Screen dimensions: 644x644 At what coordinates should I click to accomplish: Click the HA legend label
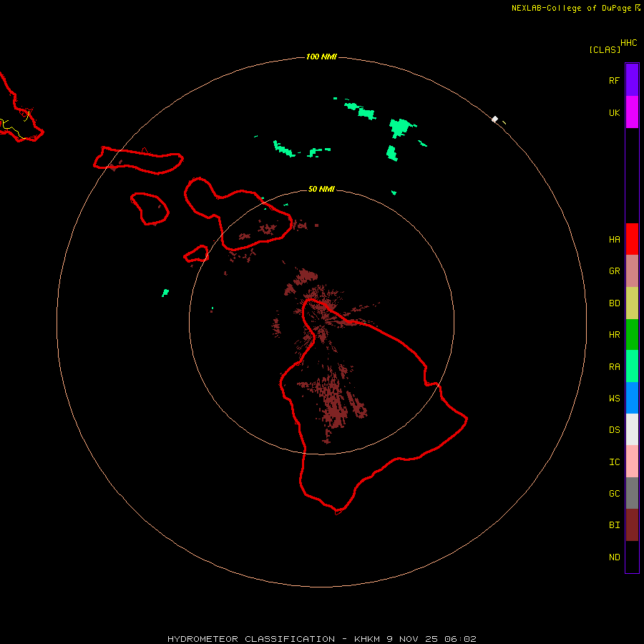614,239
